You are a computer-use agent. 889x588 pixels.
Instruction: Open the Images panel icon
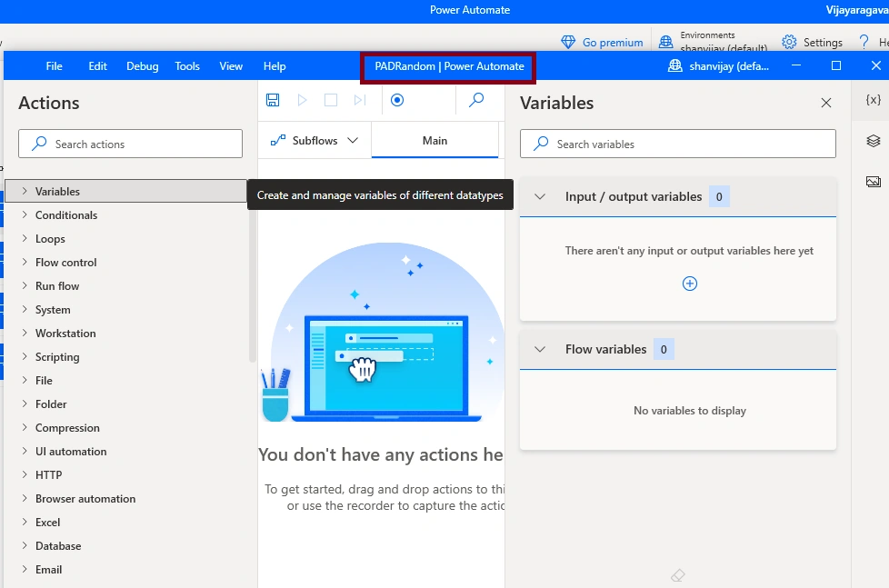tap(874, 182)
